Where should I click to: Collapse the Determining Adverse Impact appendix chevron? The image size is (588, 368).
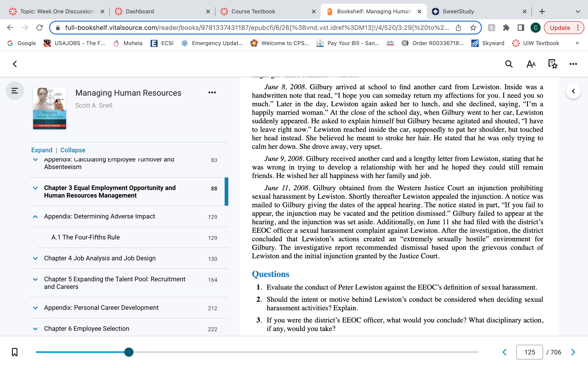tap(35, 217)
